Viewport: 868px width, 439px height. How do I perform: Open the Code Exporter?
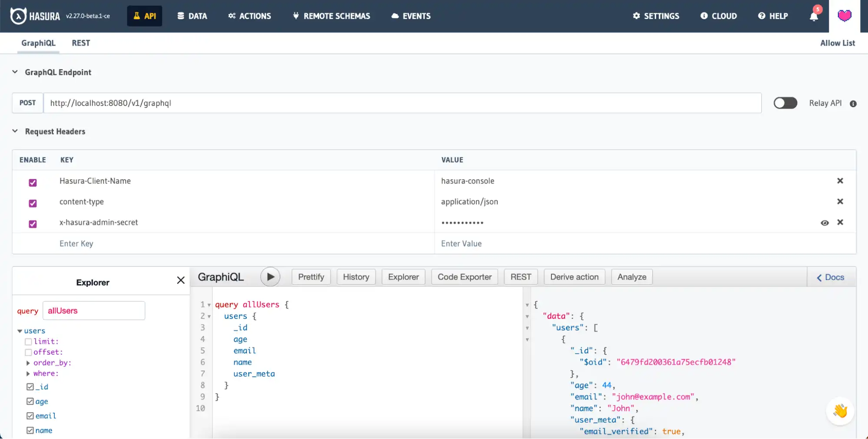tap(464, 276)
